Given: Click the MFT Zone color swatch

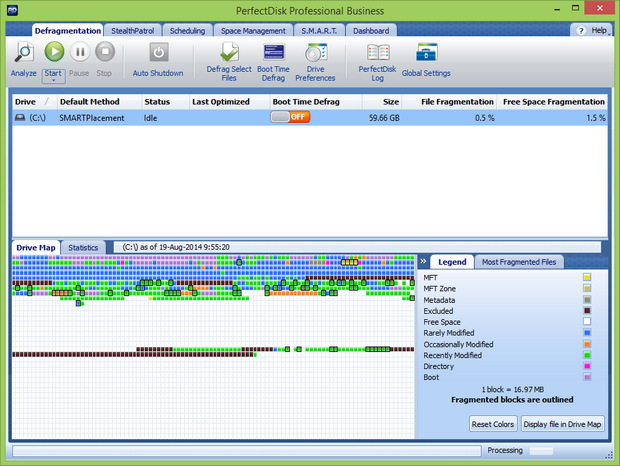Looking at the screenshot, I should [587, 288].
